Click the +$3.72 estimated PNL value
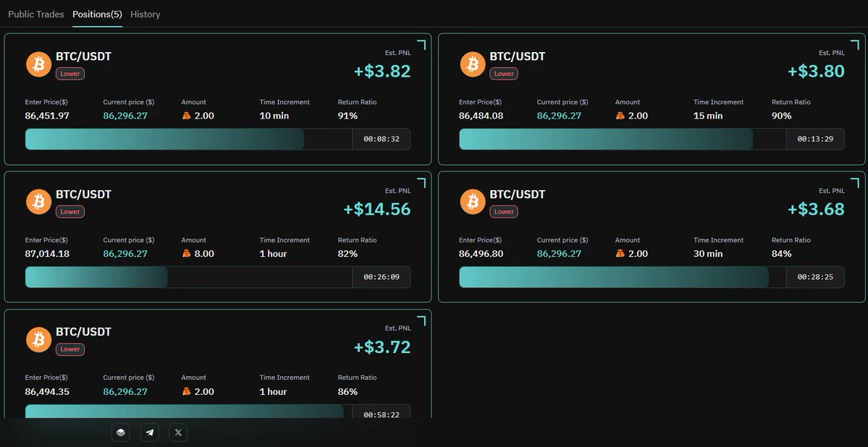Viewport: 868px width, 447px height. pos(382,347)
